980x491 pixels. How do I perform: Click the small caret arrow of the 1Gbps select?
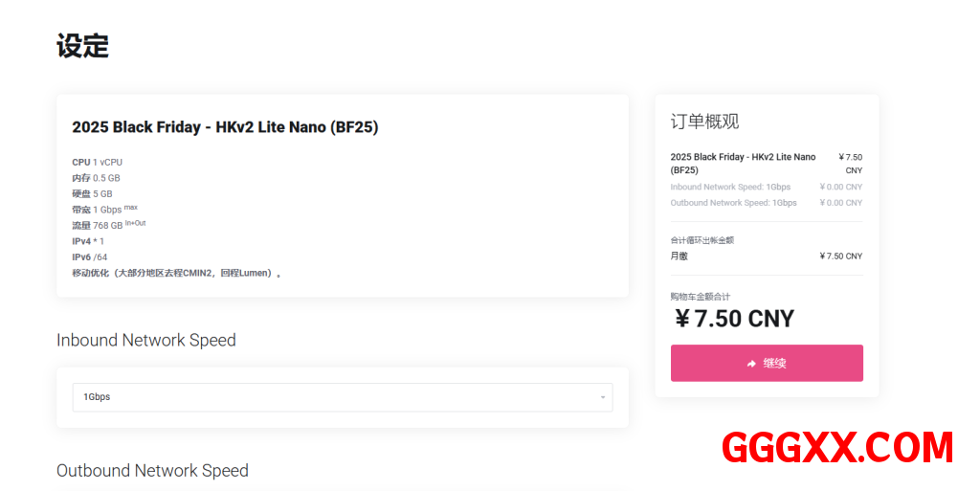(603, 397)
